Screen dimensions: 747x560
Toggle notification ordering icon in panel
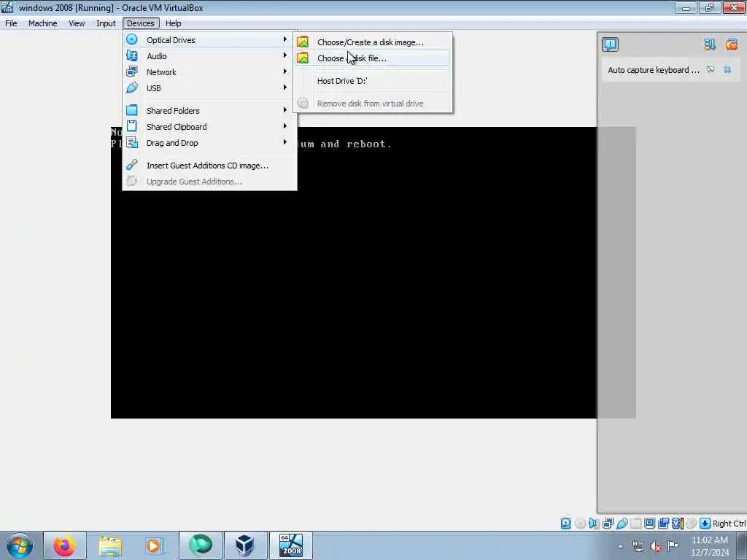coord(710,44)
